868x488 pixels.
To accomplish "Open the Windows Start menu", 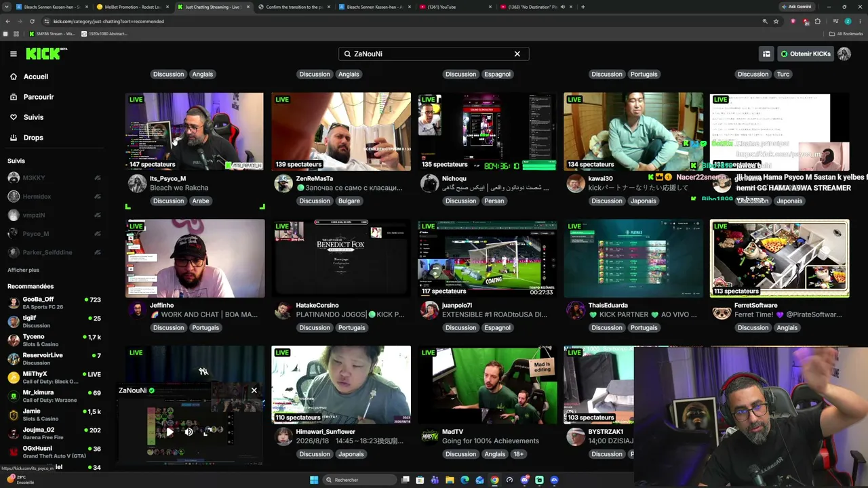I will click(313, 480).
